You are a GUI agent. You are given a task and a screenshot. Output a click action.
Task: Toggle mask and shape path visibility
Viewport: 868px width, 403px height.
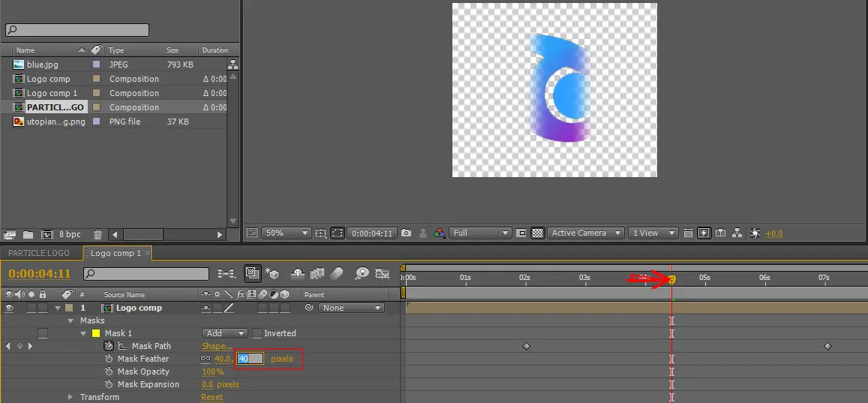pos(337,233)
